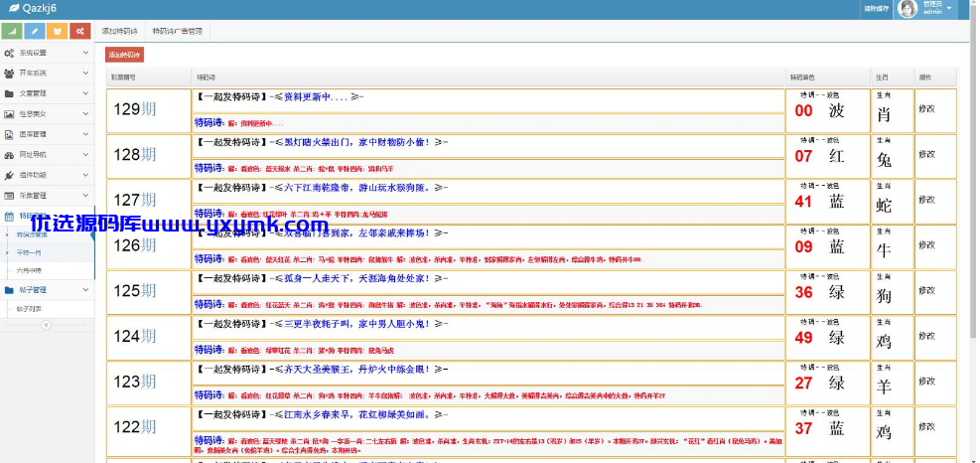Click 修改 for the 122期 row
Viewport: 980px width, 463px height.
(926, 426)
